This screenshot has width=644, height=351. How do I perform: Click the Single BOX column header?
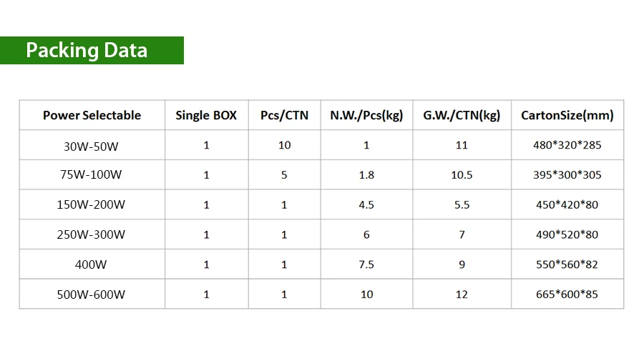tap(207, 115)
